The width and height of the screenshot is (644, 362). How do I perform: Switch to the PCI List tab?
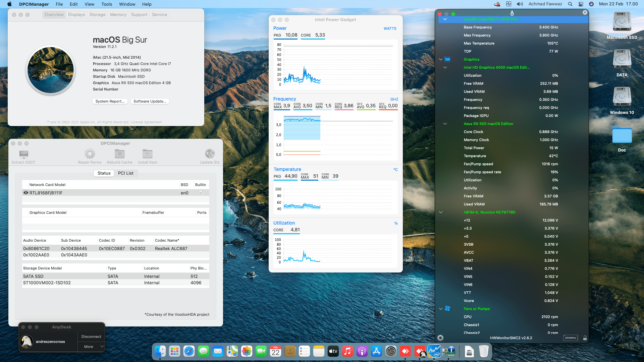pos(126,173)
